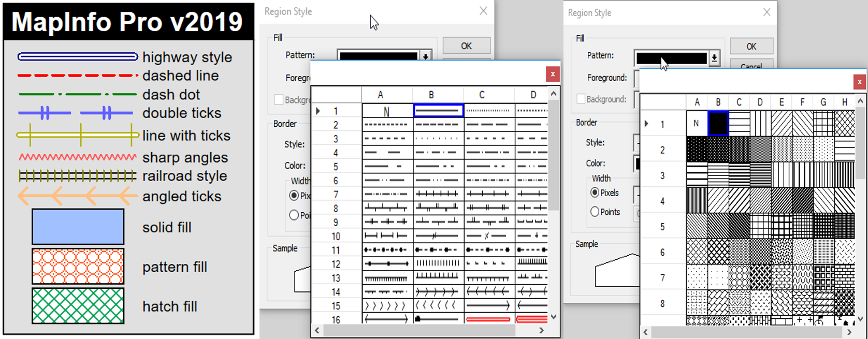Viewport: 868px width, 339px height.
Task: Open the Pattern dropdown arrow in the left Region Style dialog
Action: [x=426, y=55]
